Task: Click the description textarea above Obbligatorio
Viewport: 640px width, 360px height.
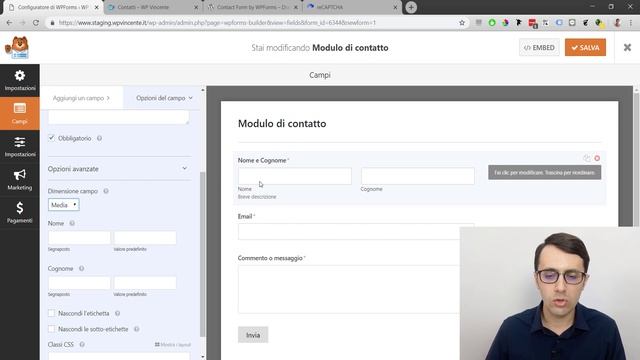Action: coord(119,117)
